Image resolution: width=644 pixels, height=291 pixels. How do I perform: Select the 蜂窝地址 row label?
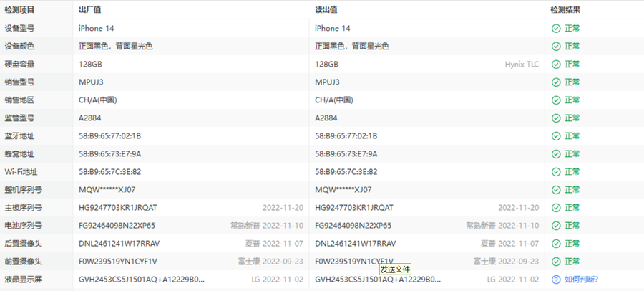(19, 154)
